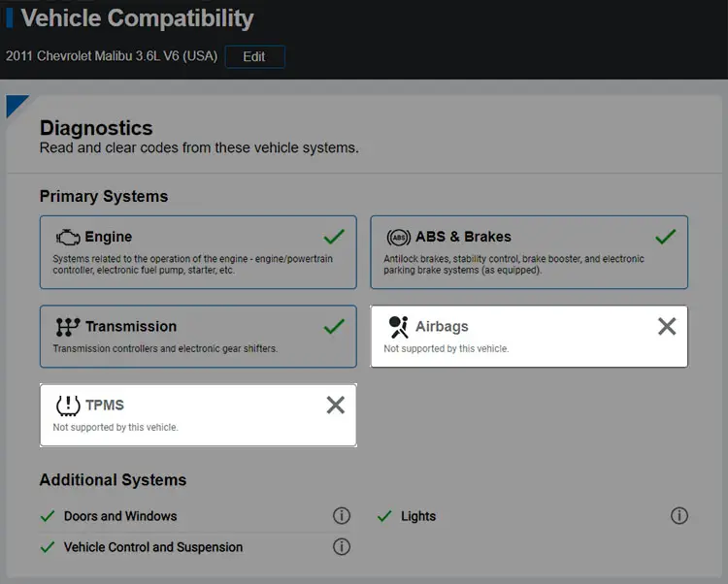Screen dimensions: 728x584
Task: Click the TPMS tire warning icon
Action: tap(68, 406)
